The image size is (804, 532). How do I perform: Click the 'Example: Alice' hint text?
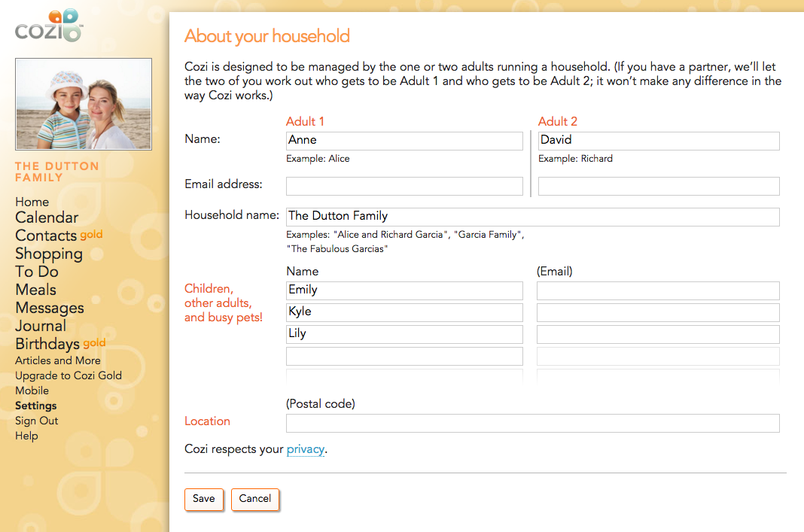pyautogui.click(x=318, y=159)
